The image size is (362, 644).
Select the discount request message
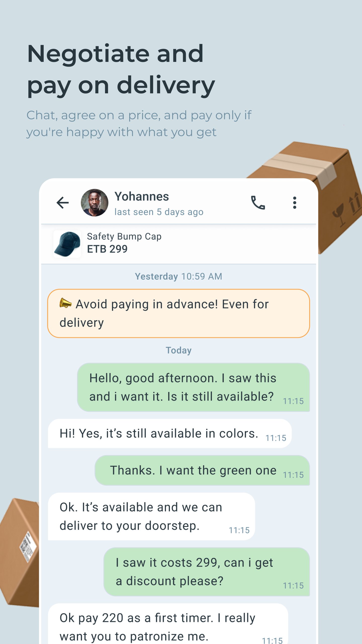pyautogui.click(x=207, y=572)
